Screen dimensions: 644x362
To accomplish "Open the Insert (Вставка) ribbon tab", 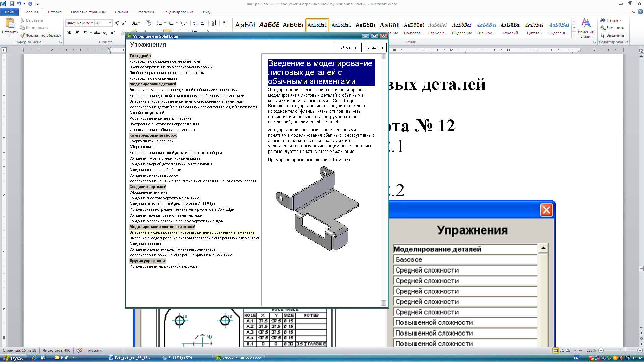I will click(55, 12).
